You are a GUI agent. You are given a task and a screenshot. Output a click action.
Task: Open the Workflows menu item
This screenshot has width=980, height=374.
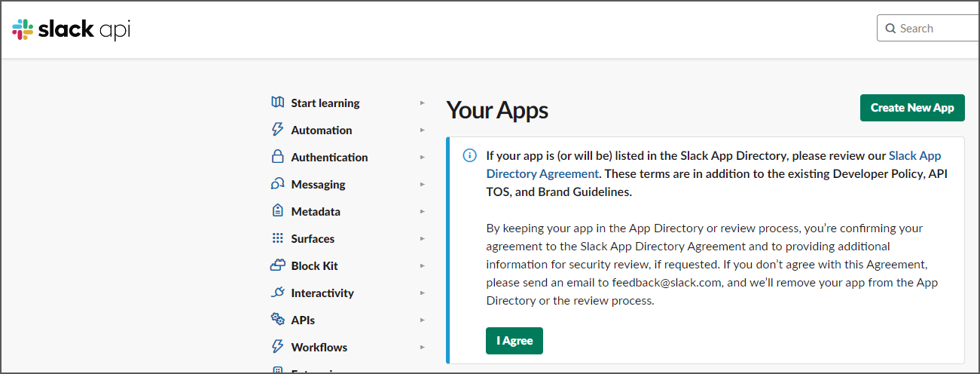click(x=319, y=348)
